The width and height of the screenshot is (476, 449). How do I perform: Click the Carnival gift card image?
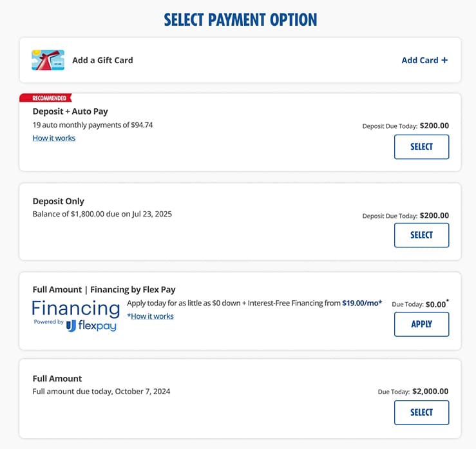(48, 60)
